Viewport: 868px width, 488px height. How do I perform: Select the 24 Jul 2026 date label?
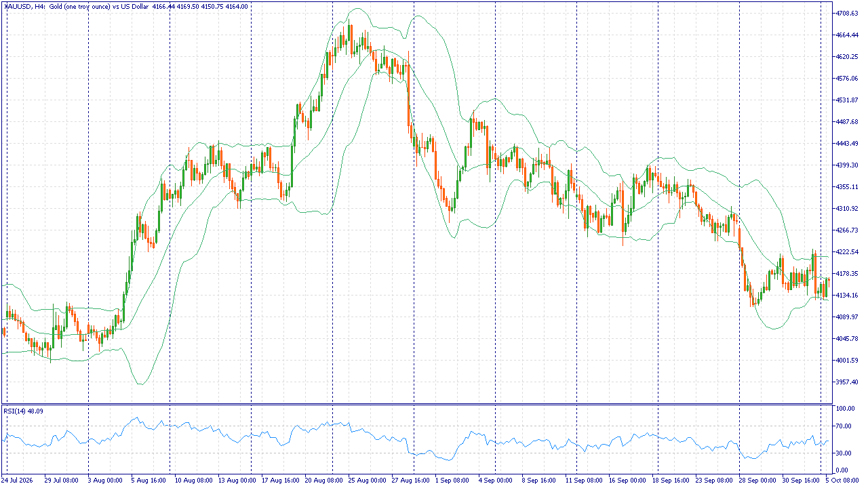click(x=18, y=480)
